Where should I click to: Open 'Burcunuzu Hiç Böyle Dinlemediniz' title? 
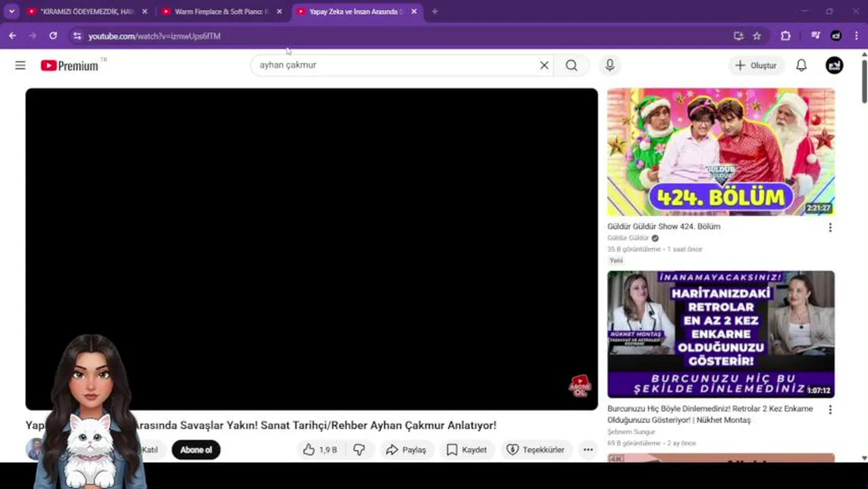710,414
